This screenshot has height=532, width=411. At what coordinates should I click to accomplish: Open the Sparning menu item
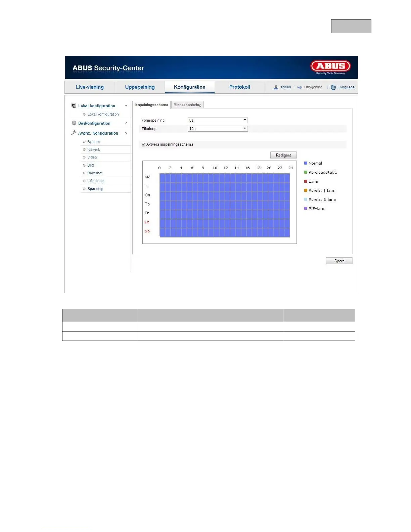coord(95,189)
